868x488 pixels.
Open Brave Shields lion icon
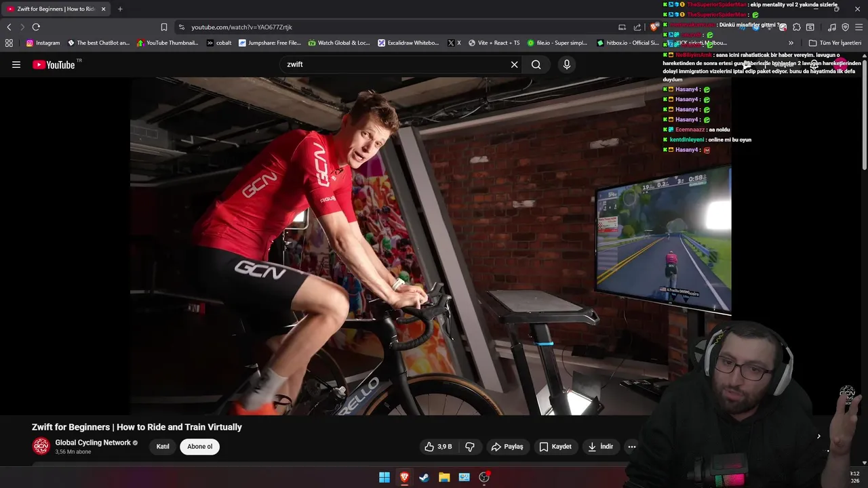pos(654,27)
